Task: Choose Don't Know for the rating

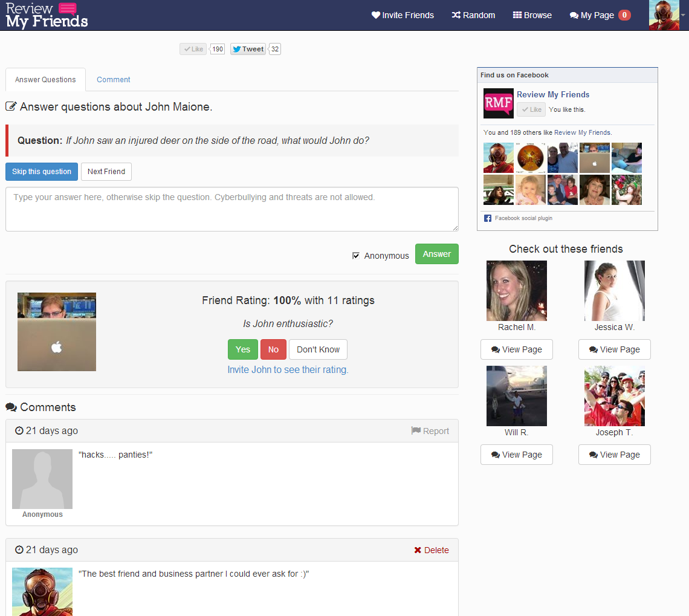Action: [318, 349]
